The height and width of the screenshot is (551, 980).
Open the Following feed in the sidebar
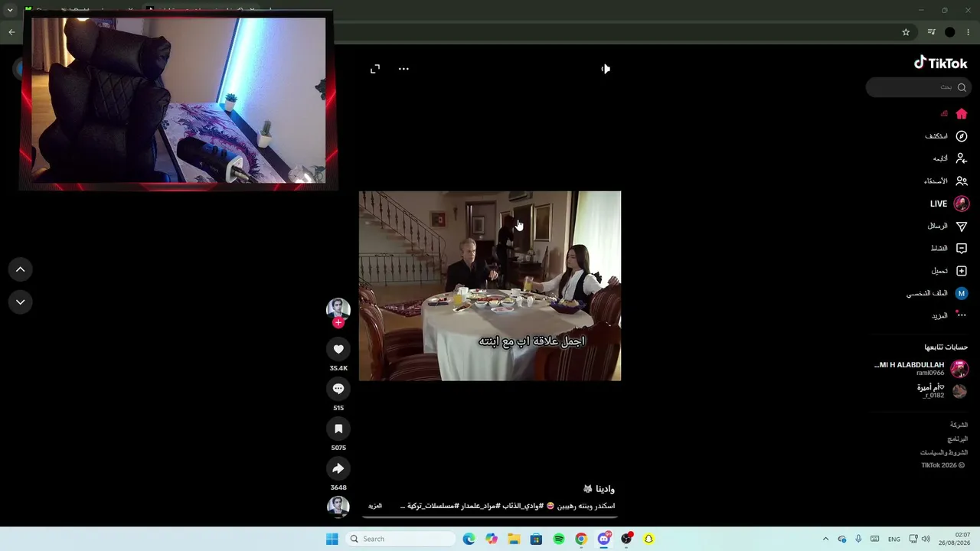click(950, 158)
